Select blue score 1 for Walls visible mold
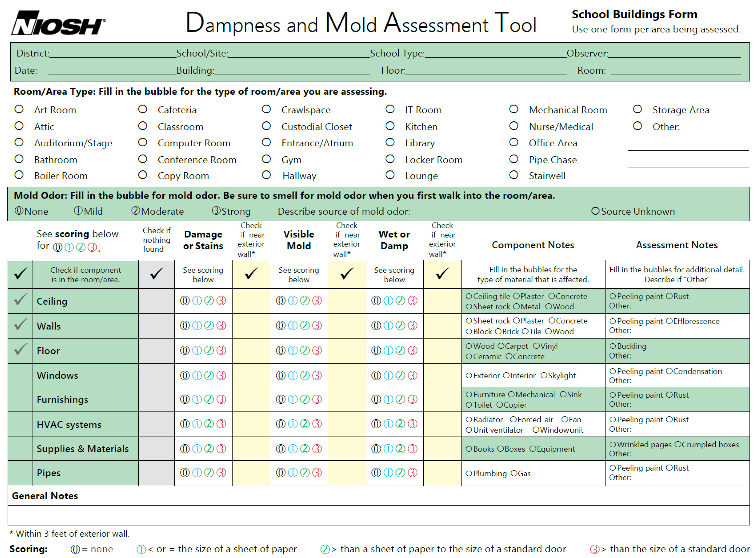This screenshot has width=756, height=558. [293, 326]
